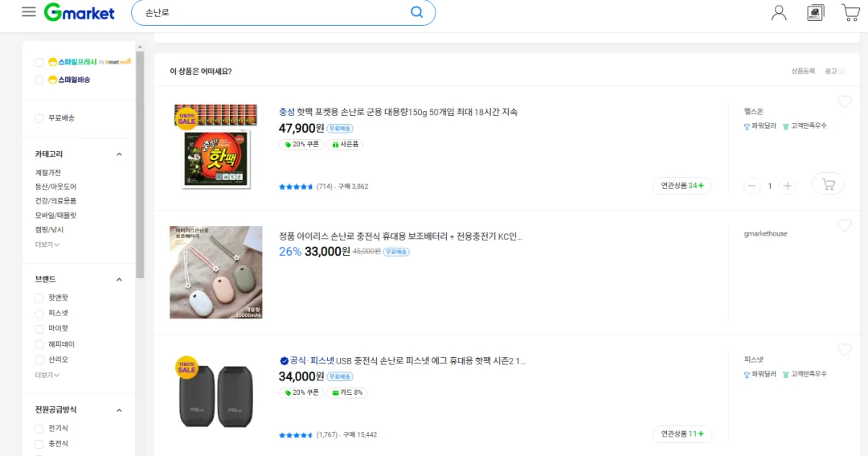Collapse the 카테고리 section

coord(119,154)
